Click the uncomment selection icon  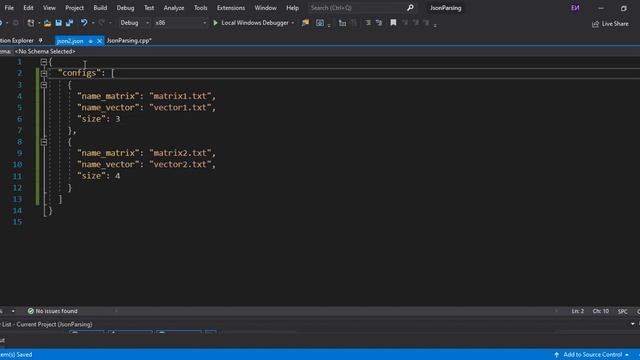379,23
